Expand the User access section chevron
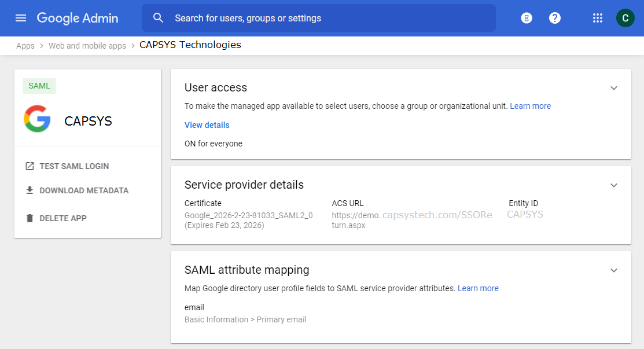 (613, 88)
